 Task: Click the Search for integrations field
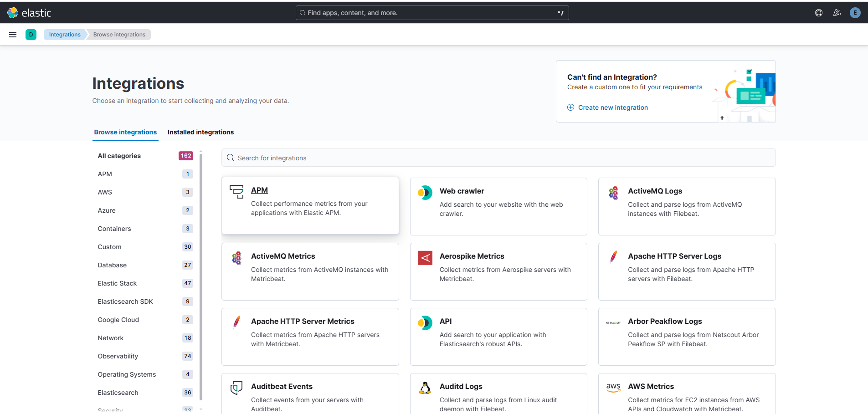(x=498, y=158)
